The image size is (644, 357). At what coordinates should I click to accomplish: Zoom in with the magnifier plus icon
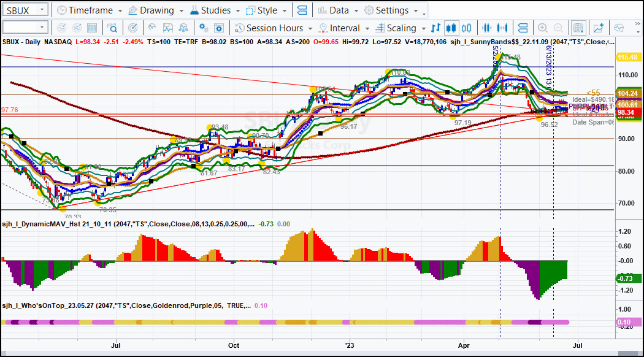click(x=543, y=28)
